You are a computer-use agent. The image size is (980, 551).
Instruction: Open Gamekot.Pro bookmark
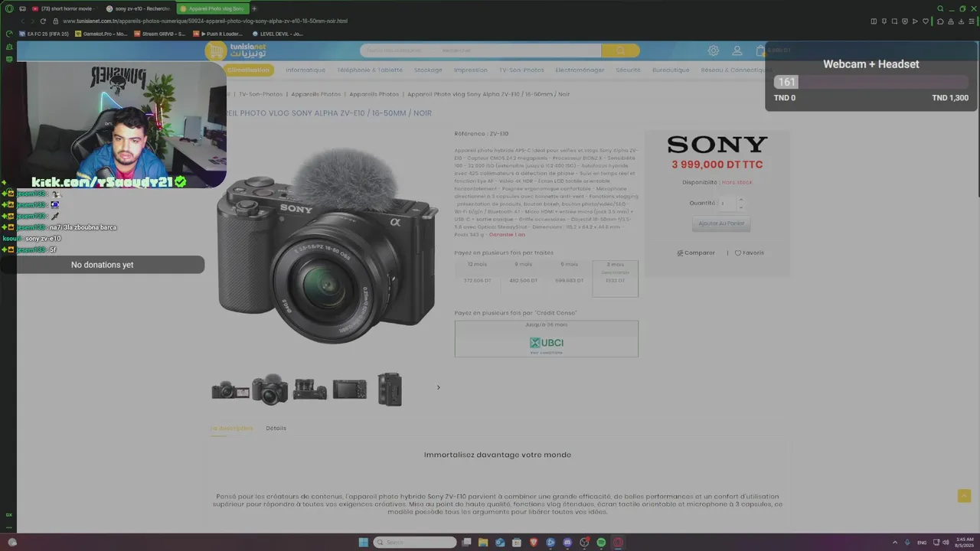click(101, 34)
